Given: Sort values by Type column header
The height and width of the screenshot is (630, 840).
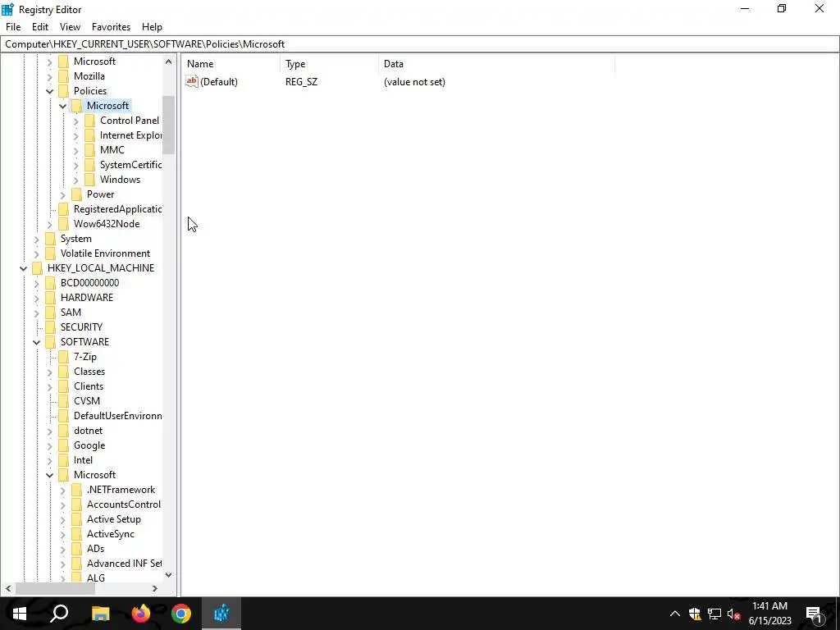Looking at the screenshot, I should pos(329,64).
